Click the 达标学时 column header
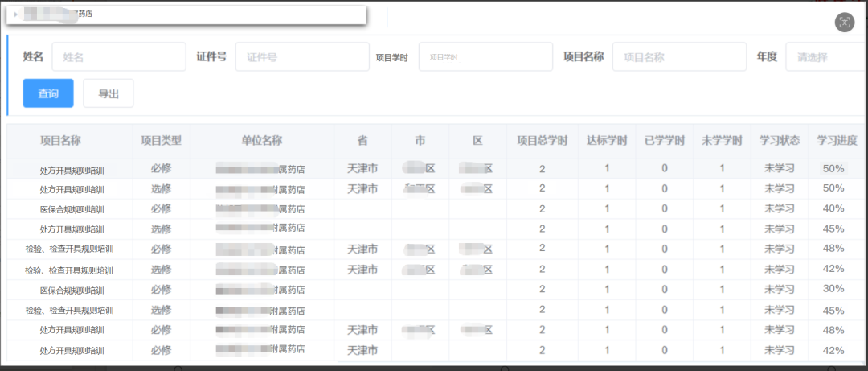868x371 pixels. pos(607,141)
